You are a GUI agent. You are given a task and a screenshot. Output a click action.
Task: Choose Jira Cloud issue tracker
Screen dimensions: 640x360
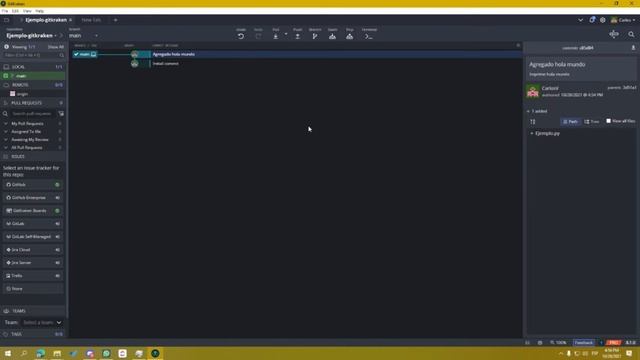point(33,250)
